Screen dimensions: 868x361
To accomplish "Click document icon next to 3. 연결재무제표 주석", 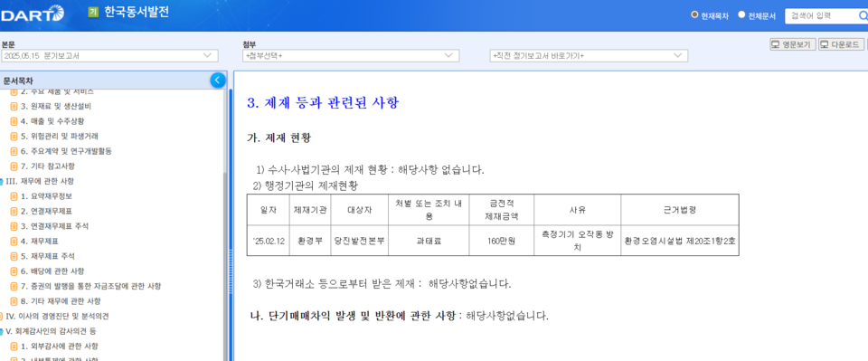I will 14,226.
